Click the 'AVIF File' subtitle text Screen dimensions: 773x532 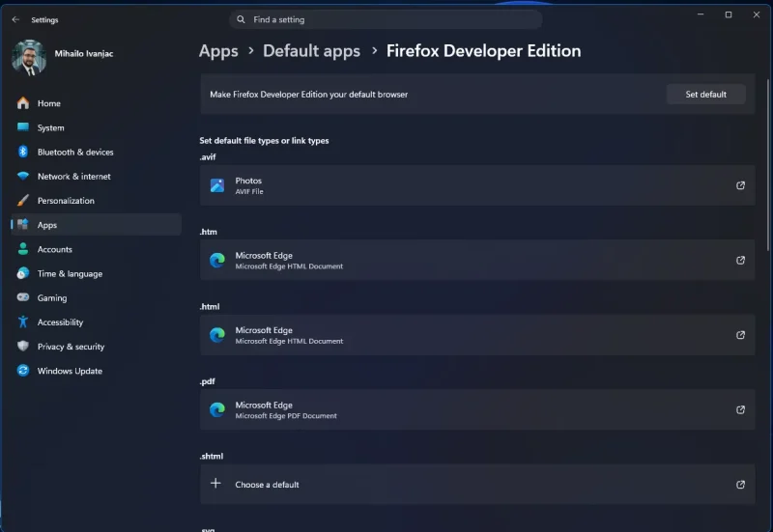pyautogui.click(x=249, y=191)
